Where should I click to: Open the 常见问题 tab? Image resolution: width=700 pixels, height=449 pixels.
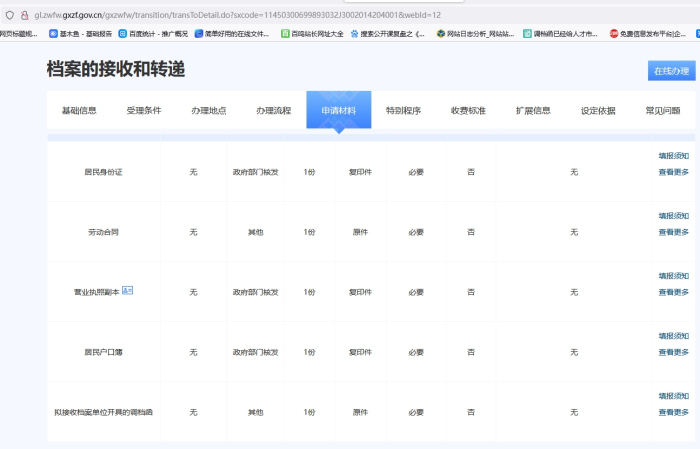click(662, 110)
